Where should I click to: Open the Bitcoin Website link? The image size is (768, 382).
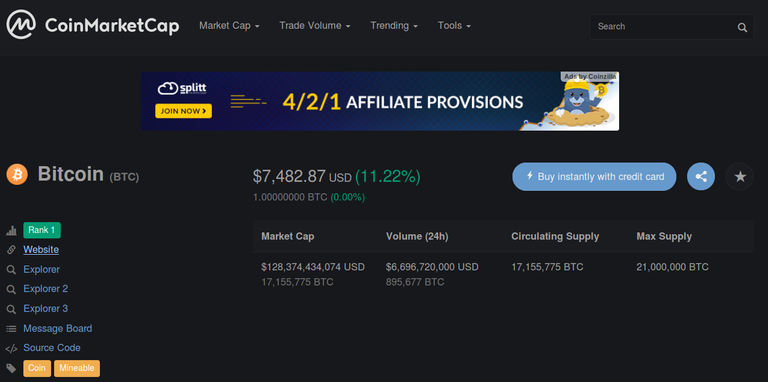point(41,250)
